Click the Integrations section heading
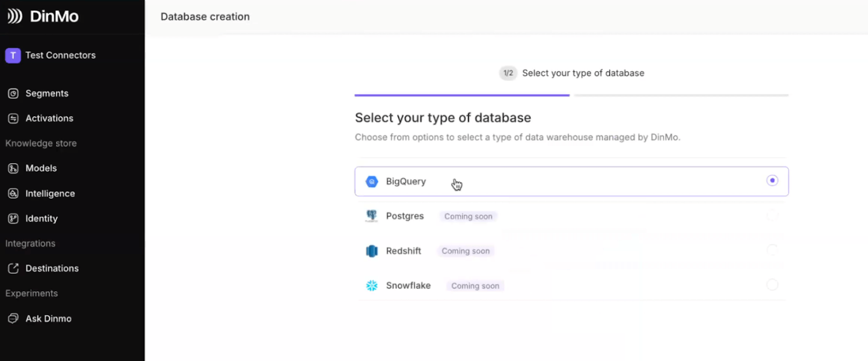Screen dimensions: 868x361 [30, 244]
